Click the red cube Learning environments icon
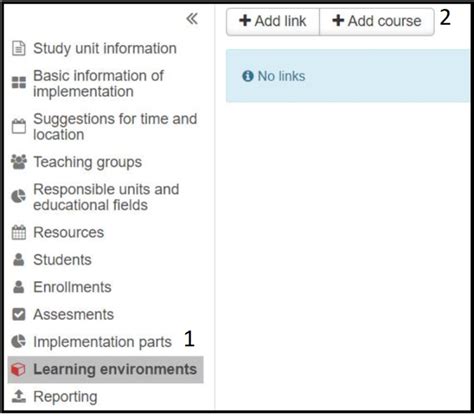The width and height of the screenshot is (474, 416). click(18, 369)
